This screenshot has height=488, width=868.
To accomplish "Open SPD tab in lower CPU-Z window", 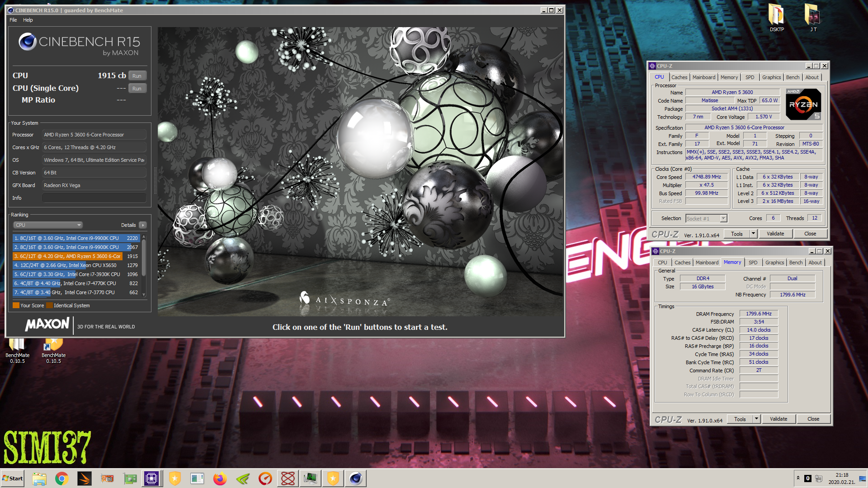I will pyautogui.click(x=753, y=263).
